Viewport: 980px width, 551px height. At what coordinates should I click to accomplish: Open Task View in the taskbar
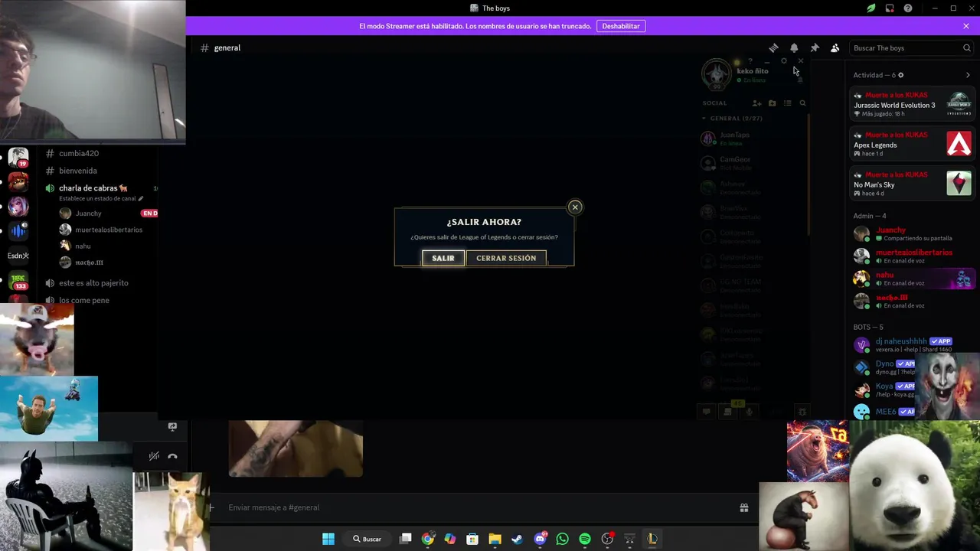click(406, 539)
